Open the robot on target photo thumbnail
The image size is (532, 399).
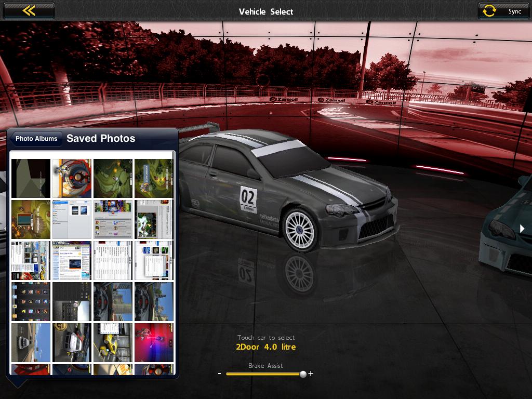pos(72,178)
